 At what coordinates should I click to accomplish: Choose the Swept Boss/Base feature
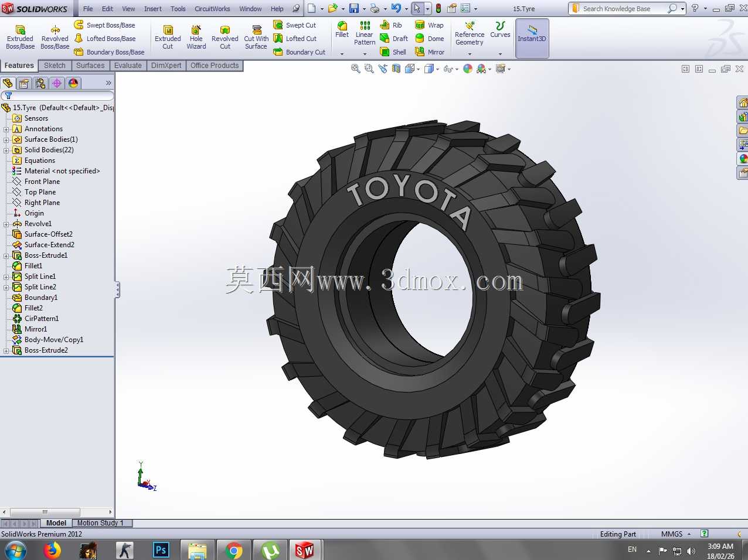(105, 25)
